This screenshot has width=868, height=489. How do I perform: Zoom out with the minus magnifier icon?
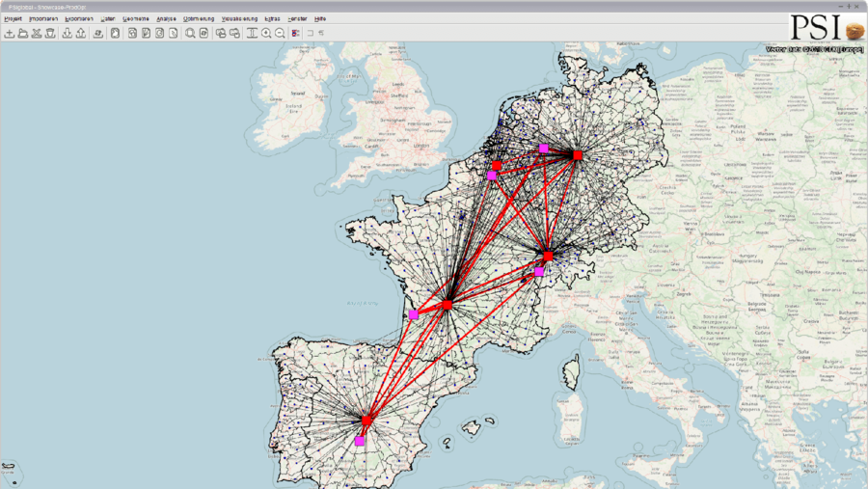[x=280, y=34]
